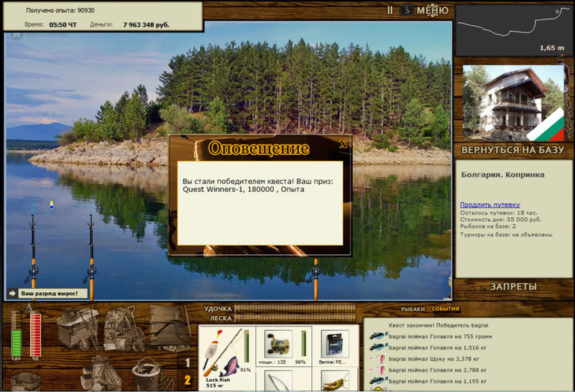Screen dimensions: 575x392
Task: Open the basket icon in the bottom-left corner
Action: [26, 381]
